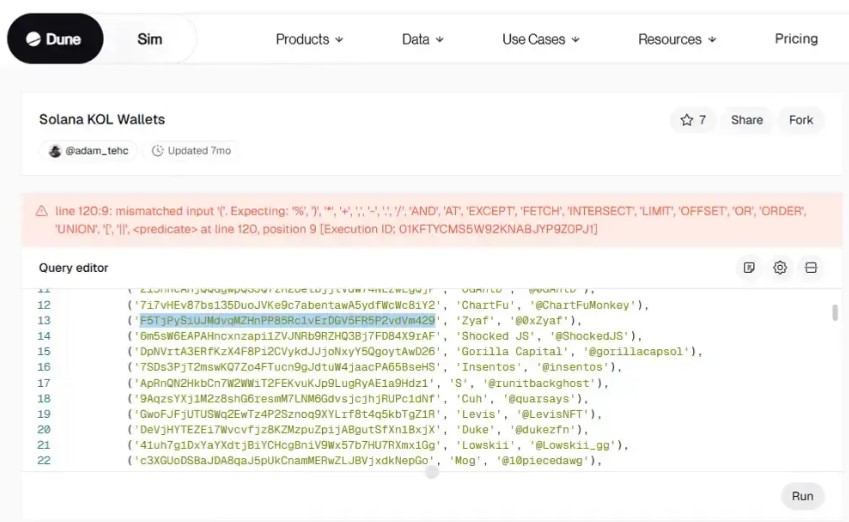Screen dimensions: 849x522
Task: Click the editor vertical scrollbar thumb
Action: click(835, 313)
